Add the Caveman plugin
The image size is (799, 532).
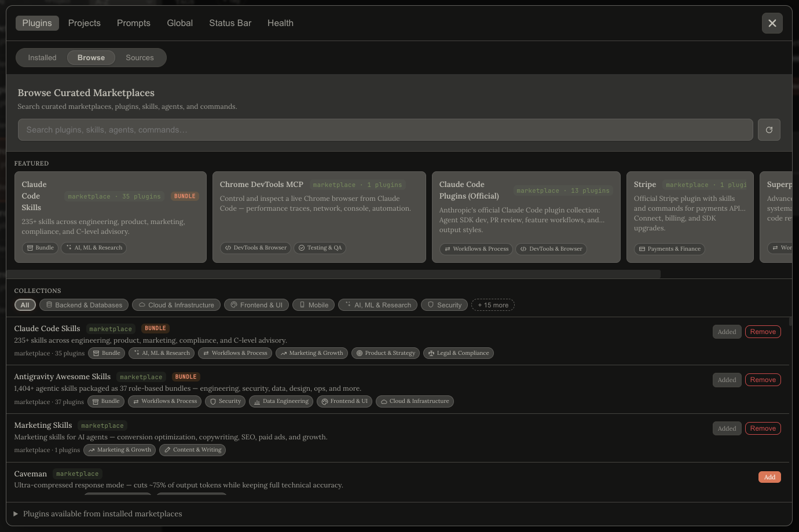(x=769, y=477)
